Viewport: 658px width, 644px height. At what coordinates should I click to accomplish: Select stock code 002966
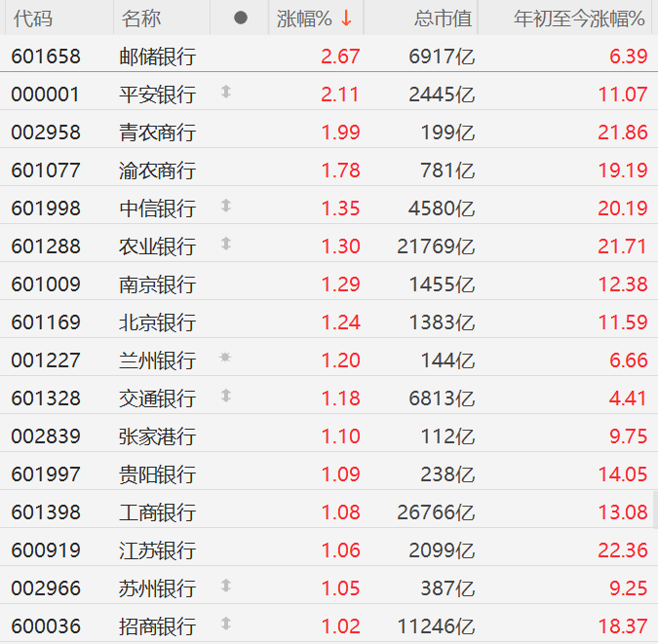(46, 588)
